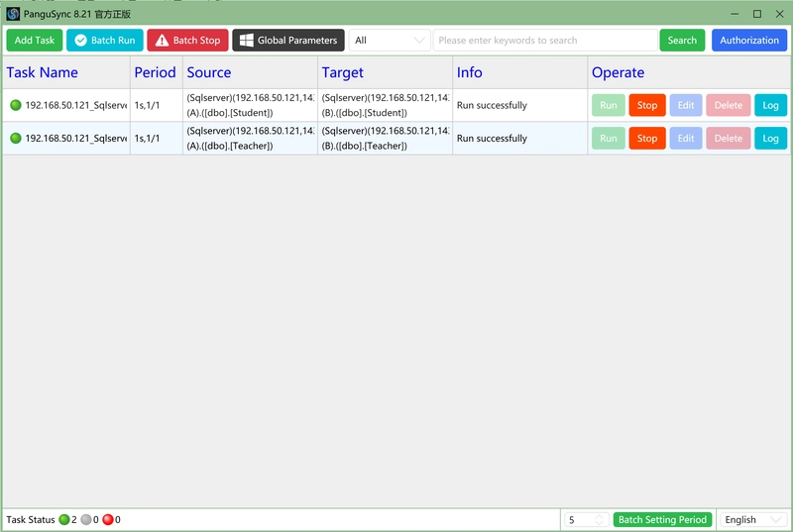Select task name in the Teacher row

tap(76, 138)
